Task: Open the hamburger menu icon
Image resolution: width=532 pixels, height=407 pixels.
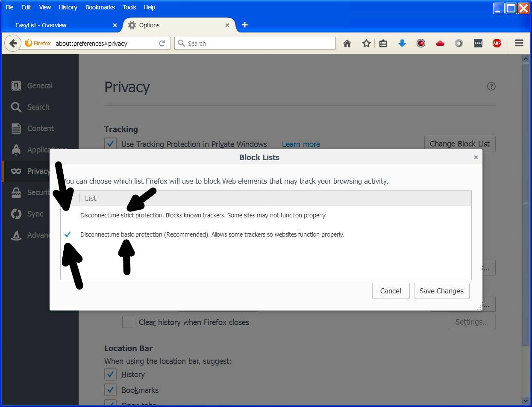Action: (x=519, y=43)
